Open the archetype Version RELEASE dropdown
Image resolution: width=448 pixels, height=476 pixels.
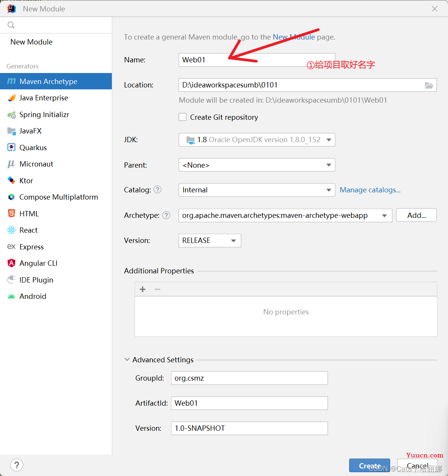point(210,241)
